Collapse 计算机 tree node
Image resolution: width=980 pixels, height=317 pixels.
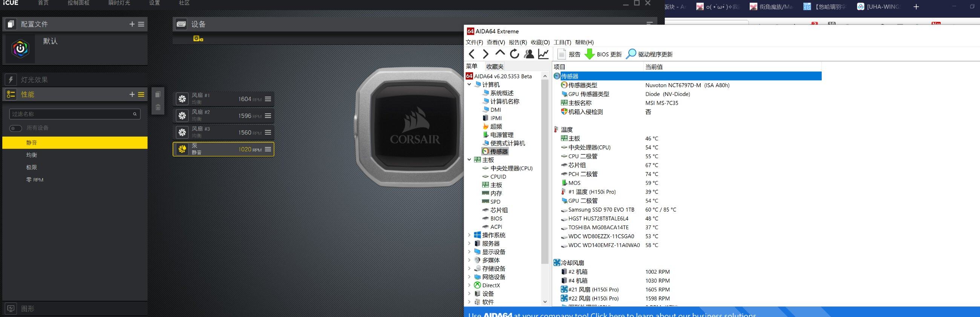point(469,84)
